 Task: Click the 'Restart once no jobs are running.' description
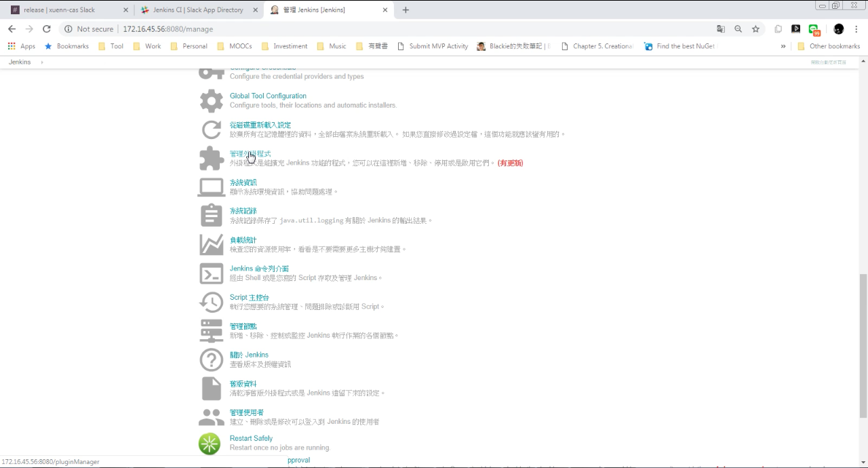[x=280, y=448]
